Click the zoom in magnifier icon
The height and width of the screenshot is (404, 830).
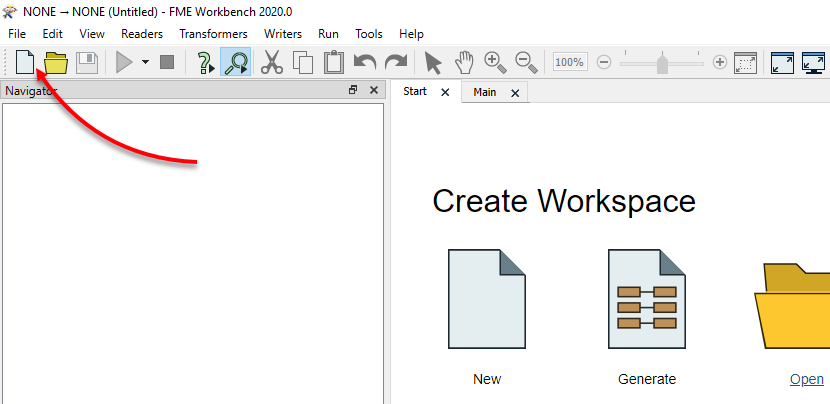(495, 62)
